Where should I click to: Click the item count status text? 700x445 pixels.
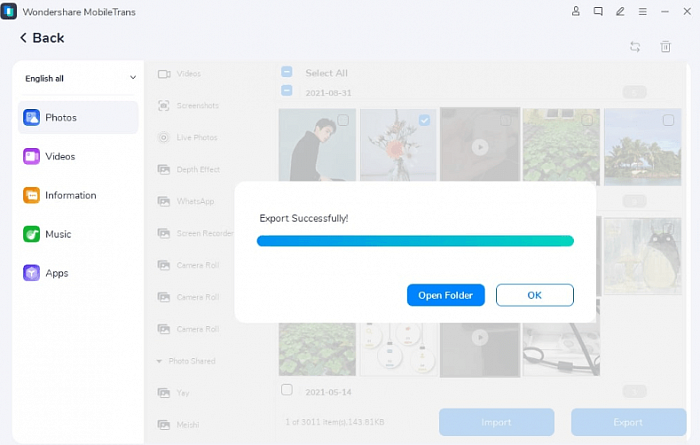point(335,422)
